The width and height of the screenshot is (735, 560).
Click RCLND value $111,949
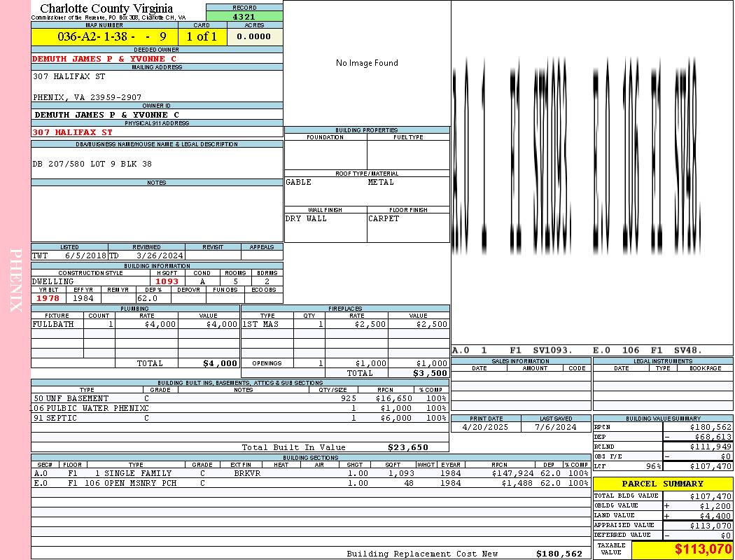click(710, 447)
